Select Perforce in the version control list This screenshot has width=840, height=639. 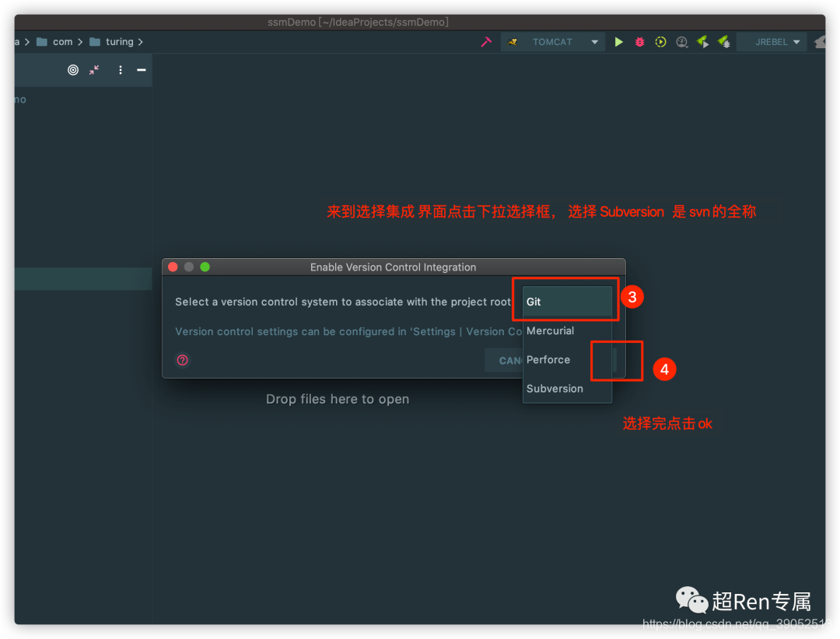click(567, 359)
